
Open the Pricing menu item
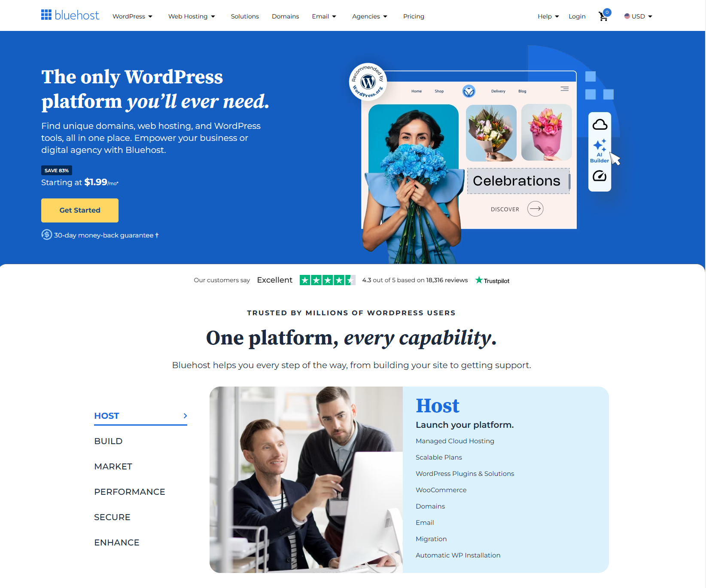click(414, 16)
